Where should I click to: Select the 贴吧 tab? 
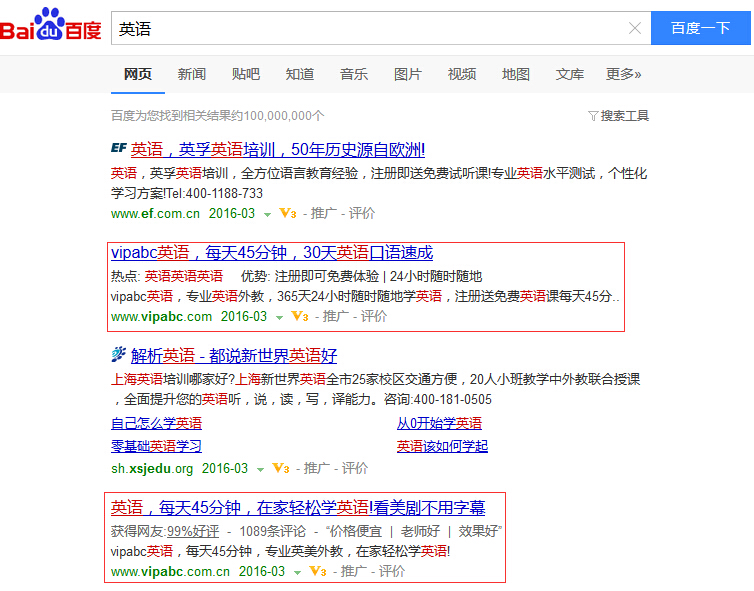pos(246,74)
